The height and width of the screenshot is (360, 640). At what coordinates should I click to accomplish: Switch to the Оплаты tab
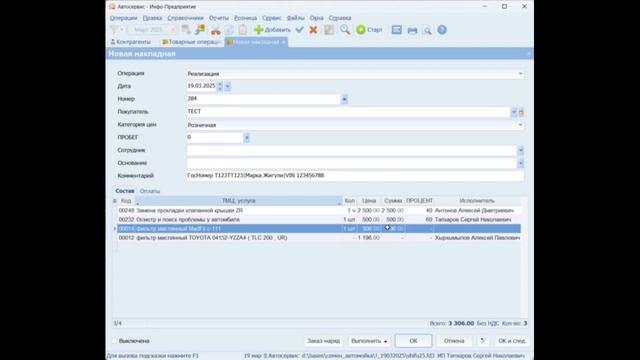tap(150, 191)
